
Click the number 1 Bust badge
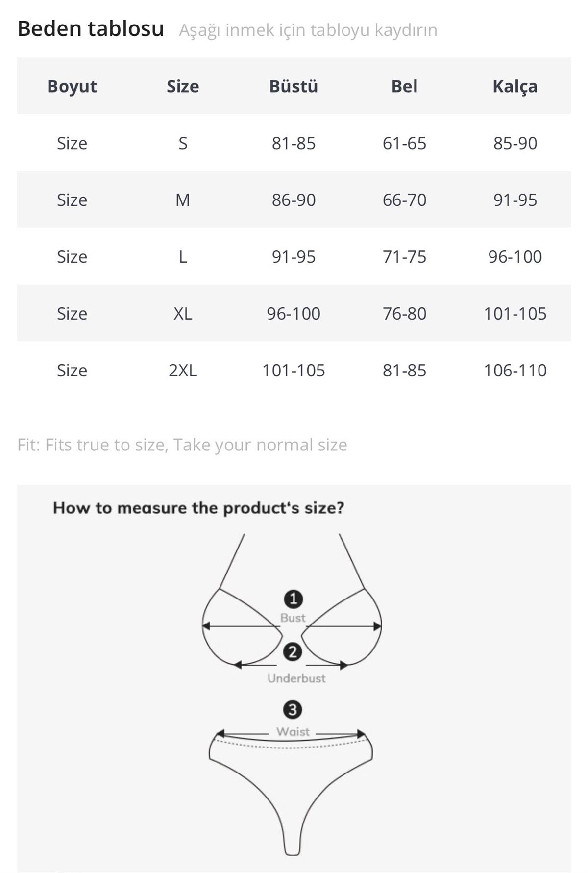click(293, 599)
